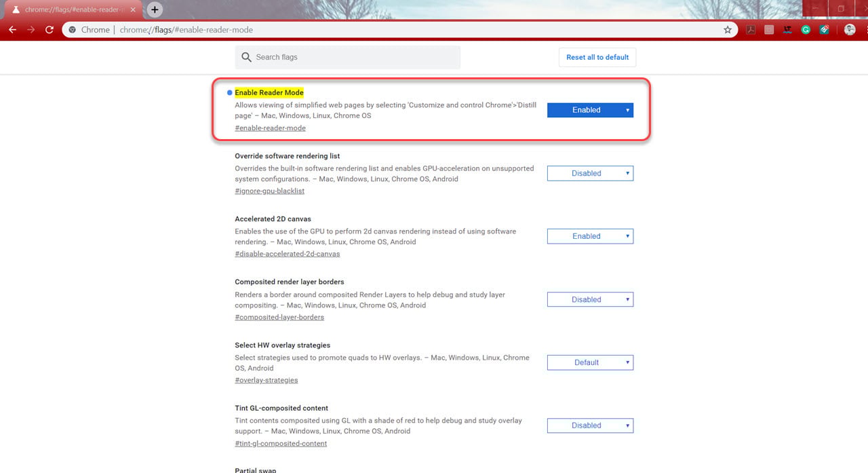Expand Select HW overlay strategies dropdown
The image size is (868, 473).
coord(590,362)
